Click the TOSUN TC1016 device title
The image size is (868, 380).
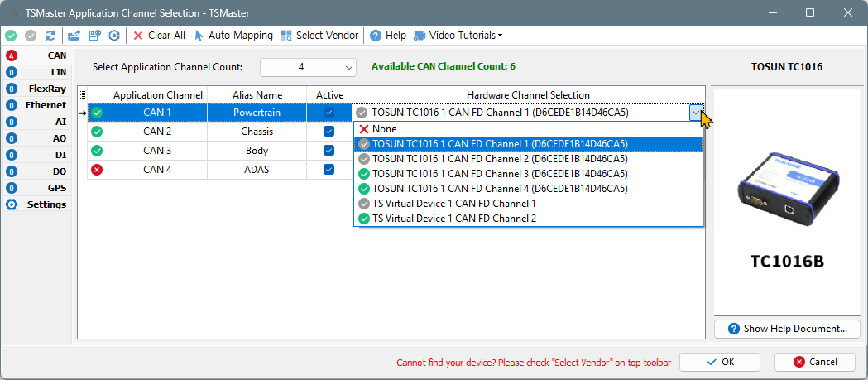click(x=787, y=67)
